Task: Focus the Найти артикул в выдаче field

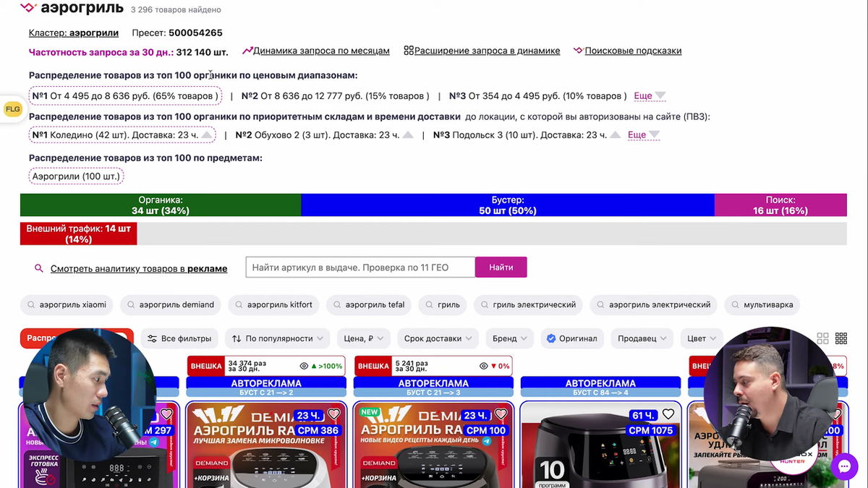Action: 360,267
